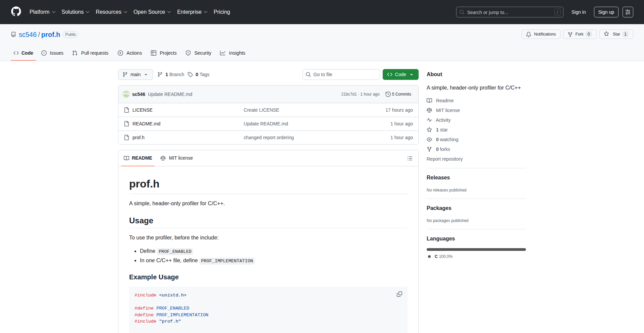Open the header menu icon beside Sign up
644x333 pixels.
628,12
